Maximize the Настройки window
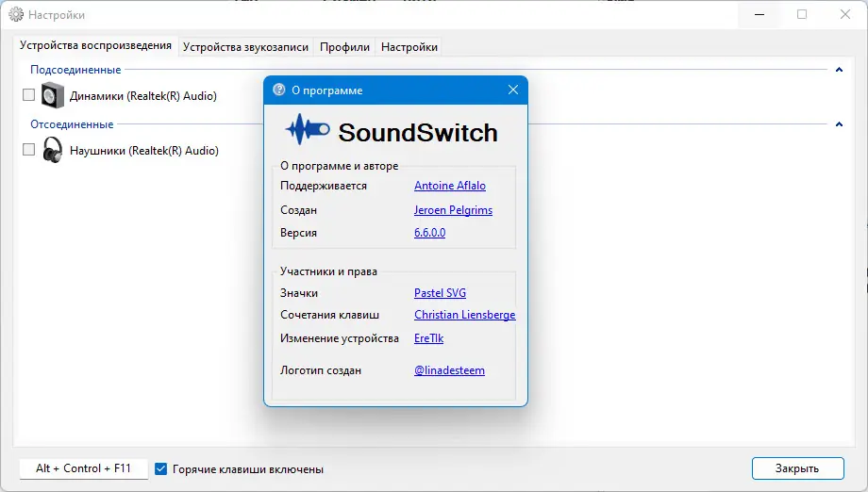This screenshot has width=868, height=492. (x=802, y=14)
